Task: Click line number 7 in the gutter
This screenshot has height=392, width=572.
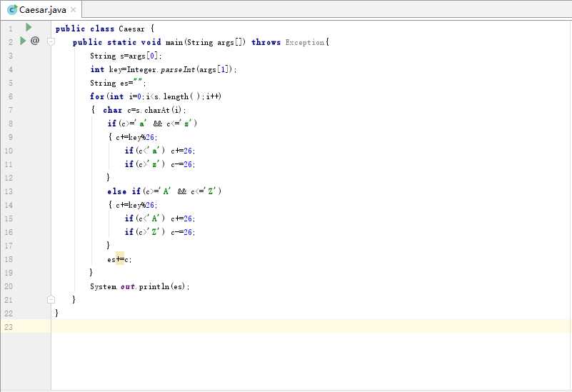Action: click(10, 110)
